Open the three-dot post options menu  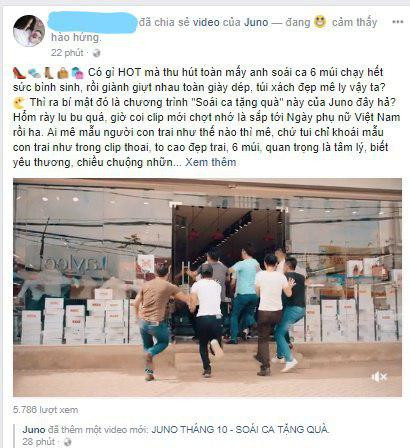point(397,22)
